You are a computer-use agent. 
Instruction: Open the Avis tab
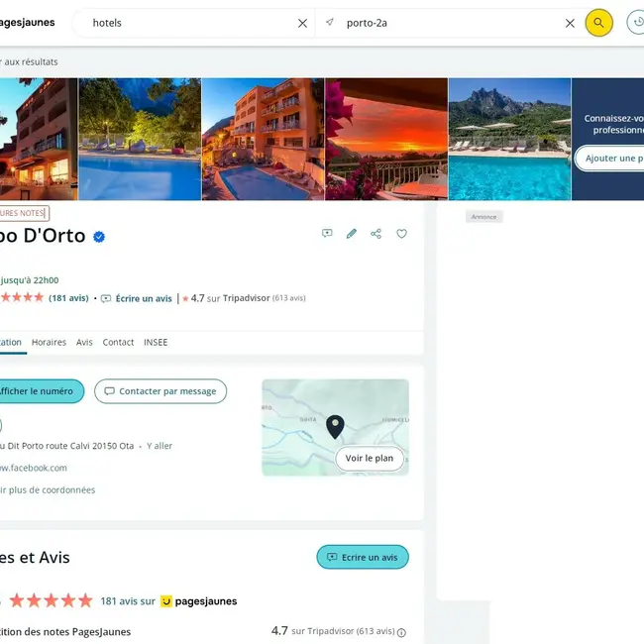click(84, 342)
